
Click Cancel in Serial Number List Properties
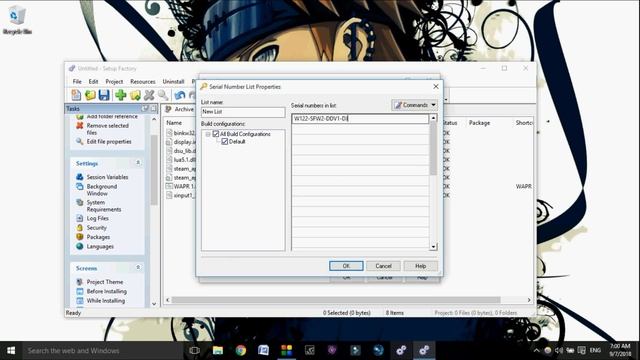pyautogui.click(x=383, y=266)
